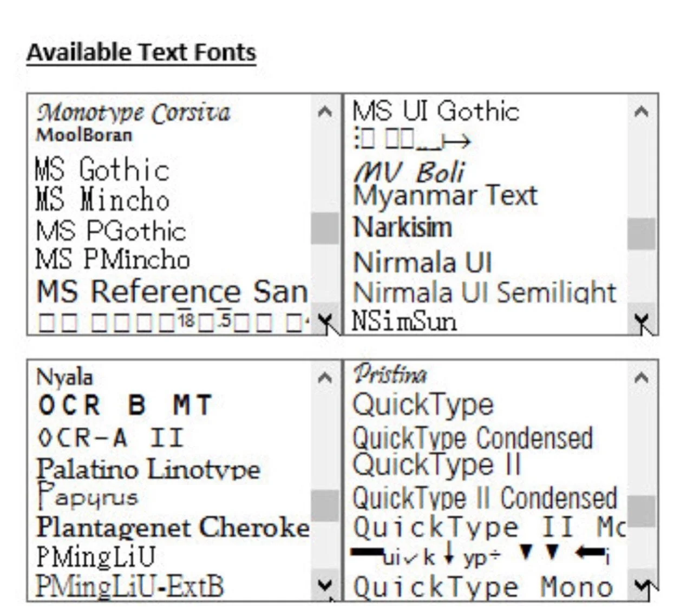This screenshot has width=693, height=616.
Task: Click up arrow of Monotype Corsiva list scrollbar
Action: point(325,112)
